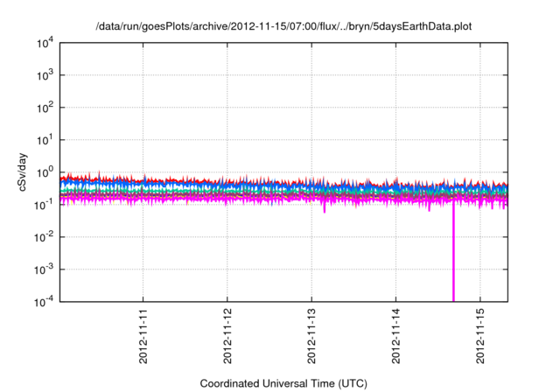Select the y-axis label cSv/day
560x392 pixels.
pos(23,172)
